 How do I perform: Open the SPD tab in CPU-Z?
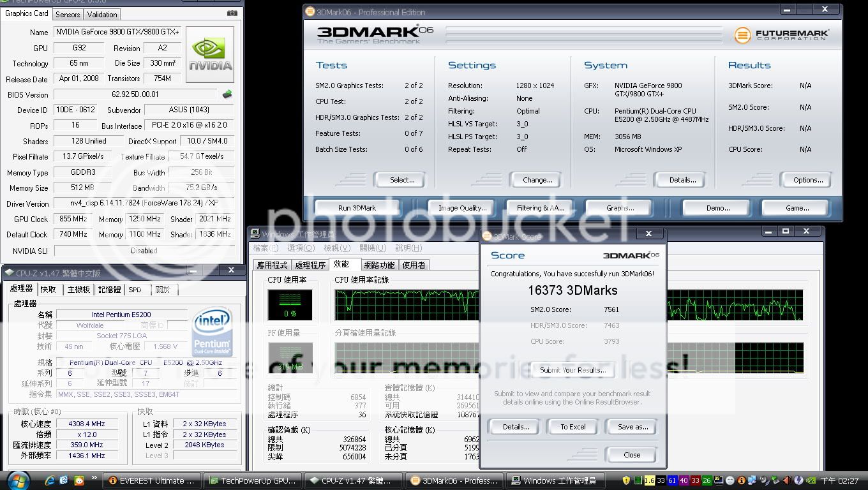pos(135,289)
